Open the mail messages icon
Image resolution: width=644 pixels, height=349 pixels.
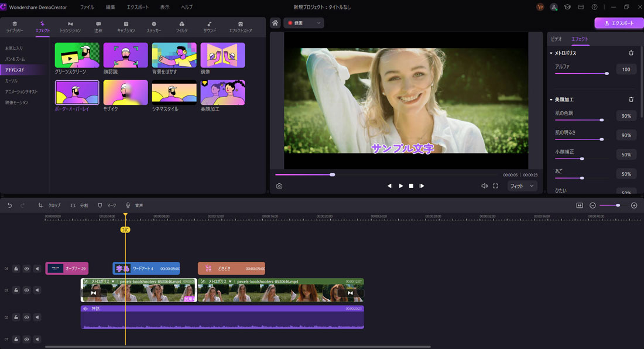pyautogui.click(x=581, y=7)
